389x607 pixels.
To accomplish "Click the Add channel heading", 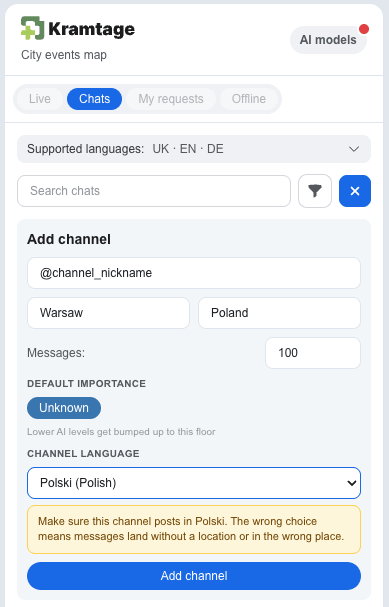I will [69, 239].
